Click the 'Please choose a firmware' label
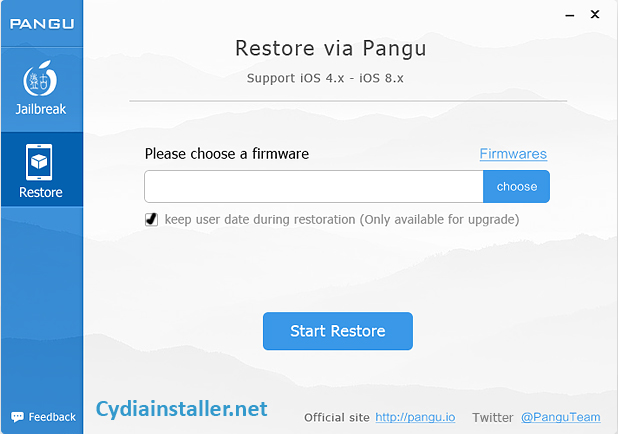The width and height of the screenshot is (618, 434). click(227, 154)
